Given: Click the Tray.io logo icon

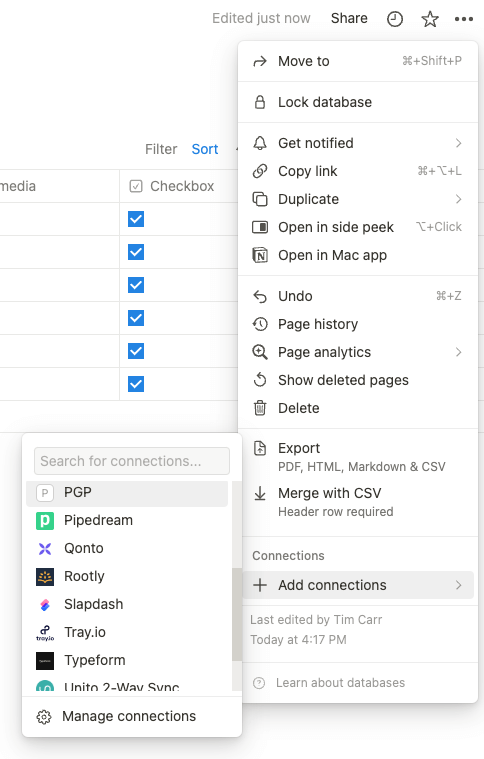Looking at the screenshot, I should pos(45,633).
